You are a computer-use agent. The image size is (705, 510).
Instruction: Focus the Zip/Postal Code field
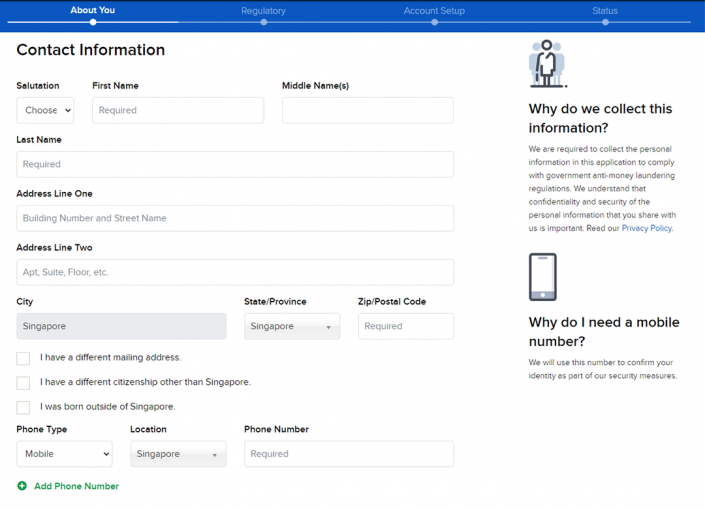click(405, 326)
